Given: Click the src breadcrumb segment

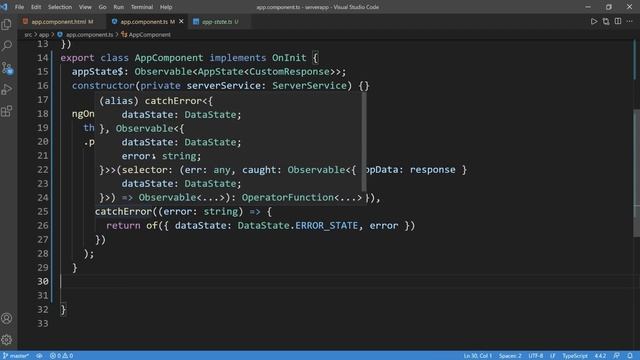Looking at the screenshot, I should pyautogui.click(x=28, y=35).
